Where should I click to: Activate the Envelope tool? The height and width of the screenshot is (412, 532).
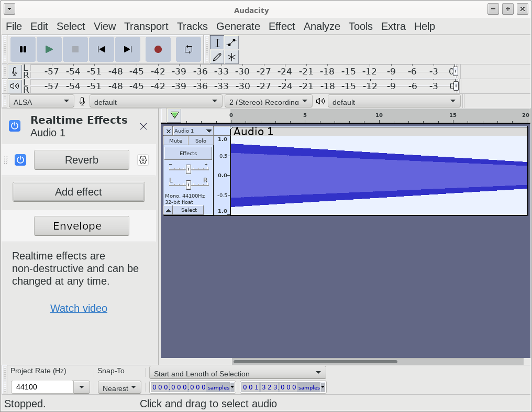(231, 42)
